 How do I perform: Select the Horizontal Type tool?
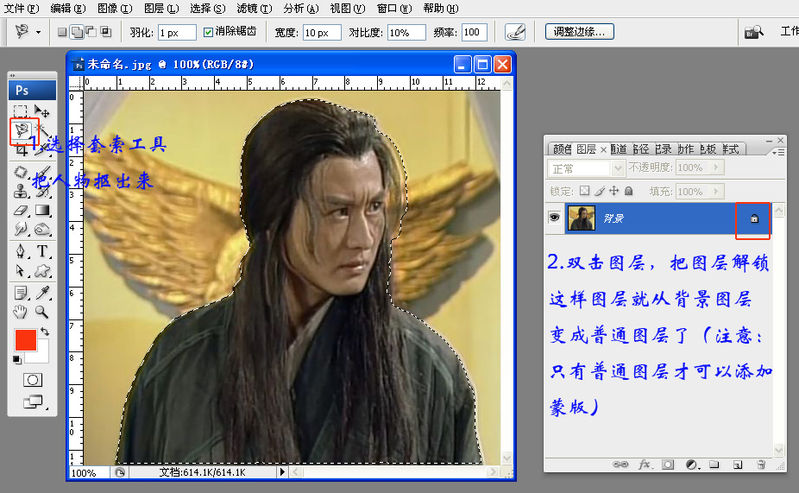pos(43,251)
